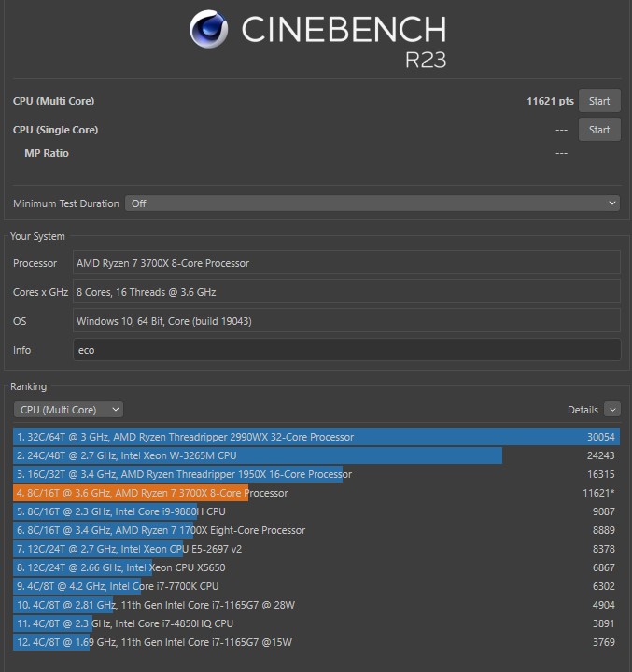Image resolution: width=632 pixels, height=672 pixels.
Task: Select the highlighted Ryzen 7 3700X ranking row
Action: [x=316, y=493]
